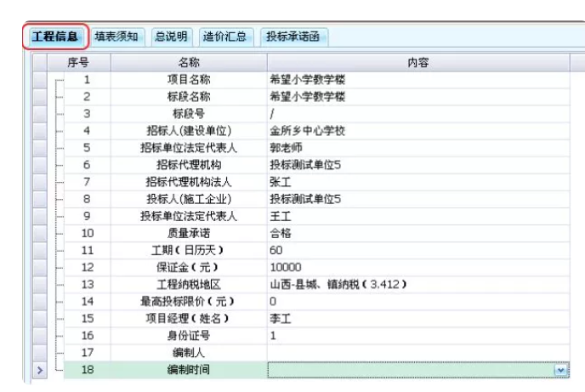Image resolution: width=585 pixels, height=392 pixels.
Task: Click the 名称 column header
Action: coord(188,63)
